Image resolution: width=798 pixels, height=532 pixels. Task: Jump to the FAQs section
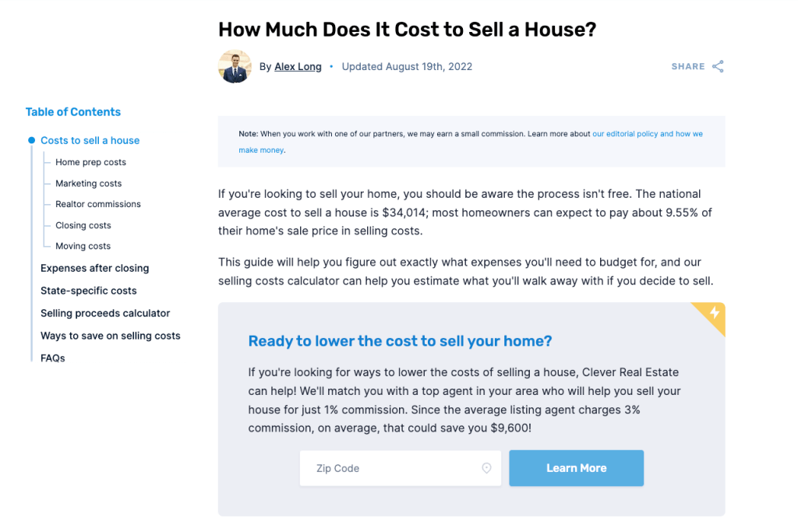52,358
